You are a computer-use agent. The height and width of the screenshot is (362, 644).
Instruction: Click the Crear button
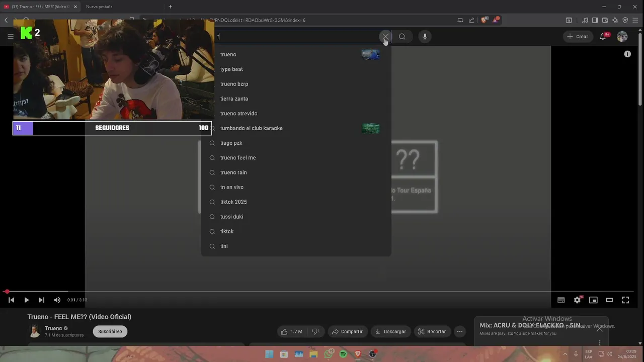pos(578,37)
